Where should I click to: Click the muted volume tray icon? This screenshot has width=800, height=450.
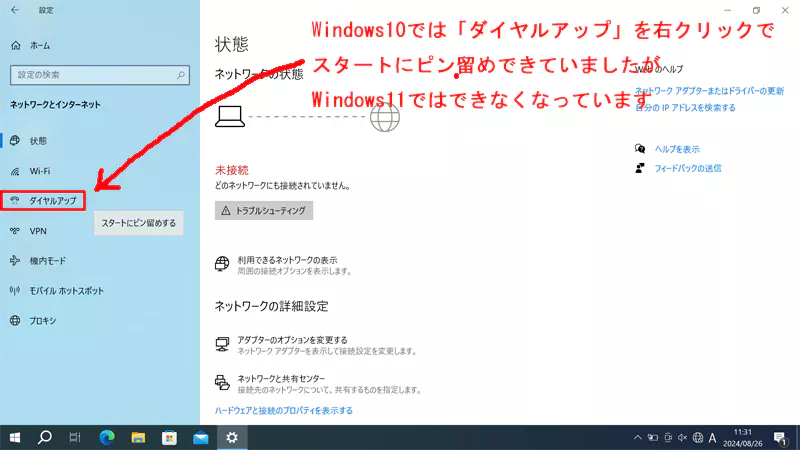pos(683,438)
